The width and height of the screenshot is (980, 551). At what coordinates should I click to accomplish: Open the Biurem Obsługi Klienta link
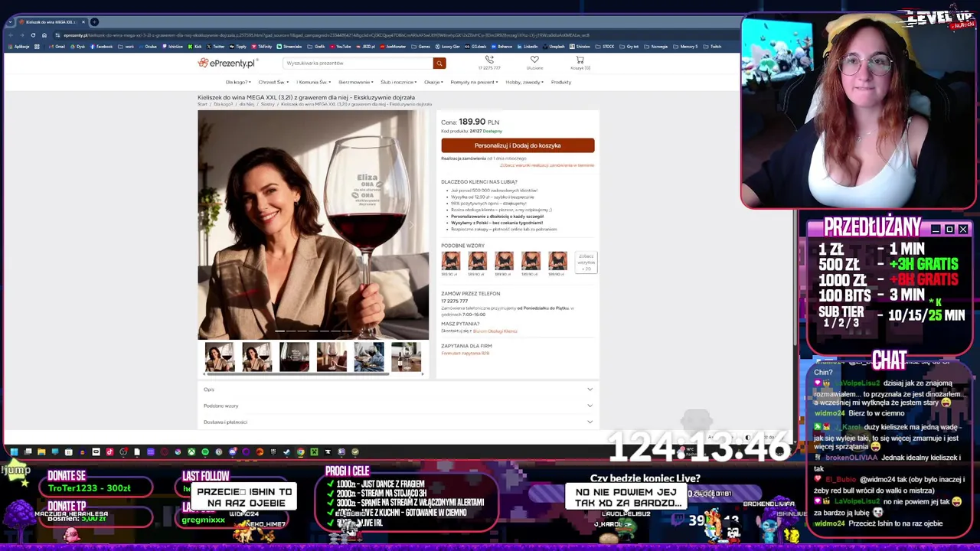495,331
